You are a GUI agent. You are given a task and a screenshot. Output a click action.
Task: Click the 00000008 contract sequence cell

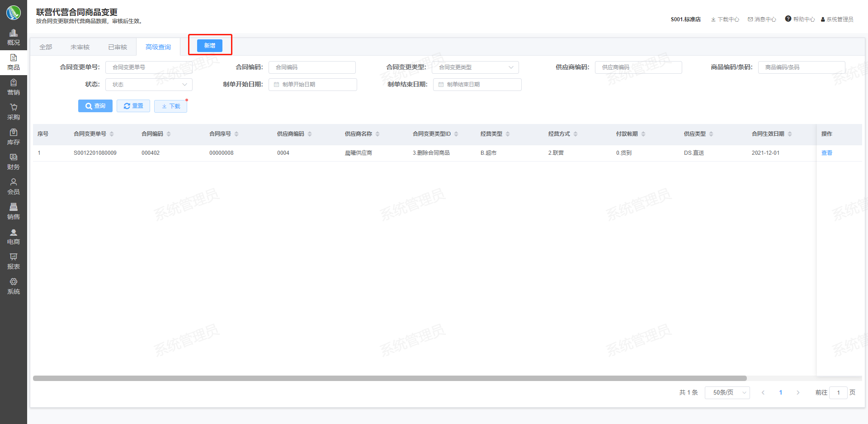click(222, 153)
